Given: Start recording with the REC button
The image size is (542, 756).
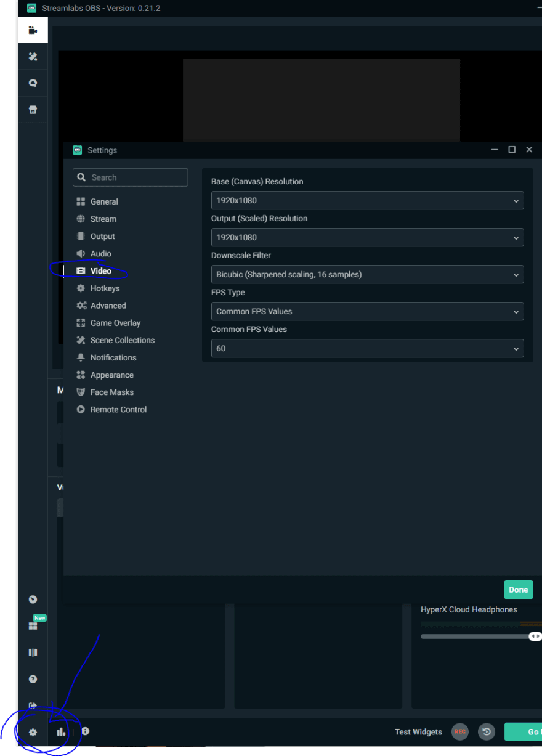Looking at the screenshot, I should coord(459,731).
